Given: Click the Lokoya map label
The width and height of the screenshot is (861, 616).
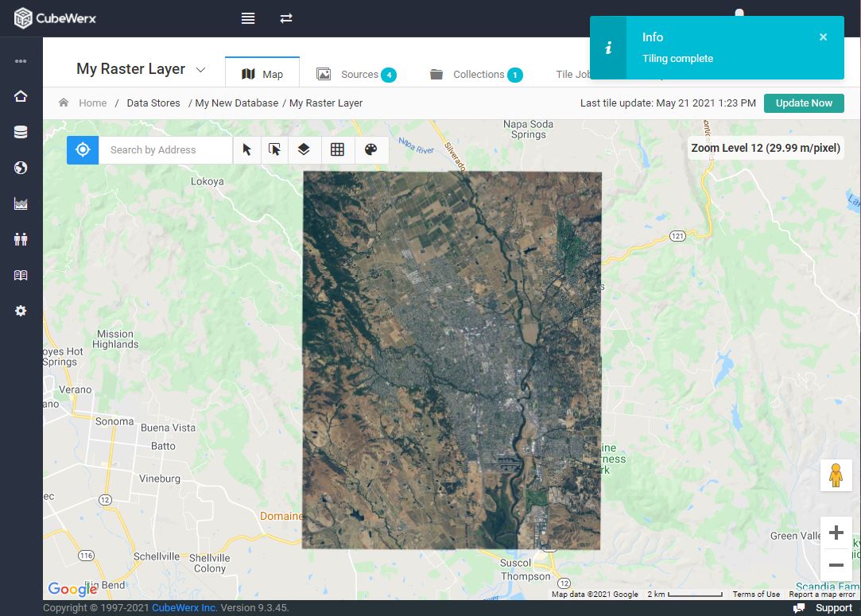Looking at the screenshot, I should point(207,181).
